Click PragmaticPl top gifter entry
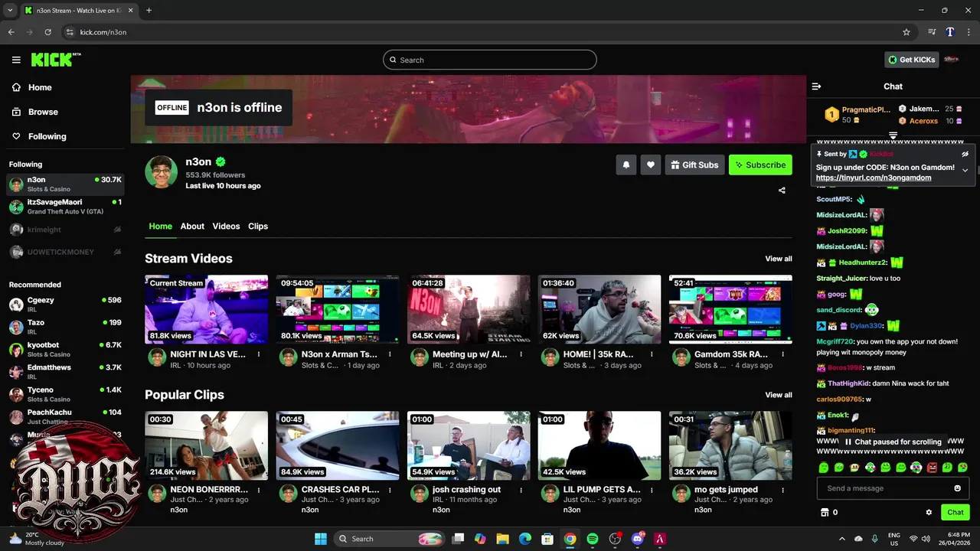The height and width of the screenshot is (551, 980). click(857, 115)
